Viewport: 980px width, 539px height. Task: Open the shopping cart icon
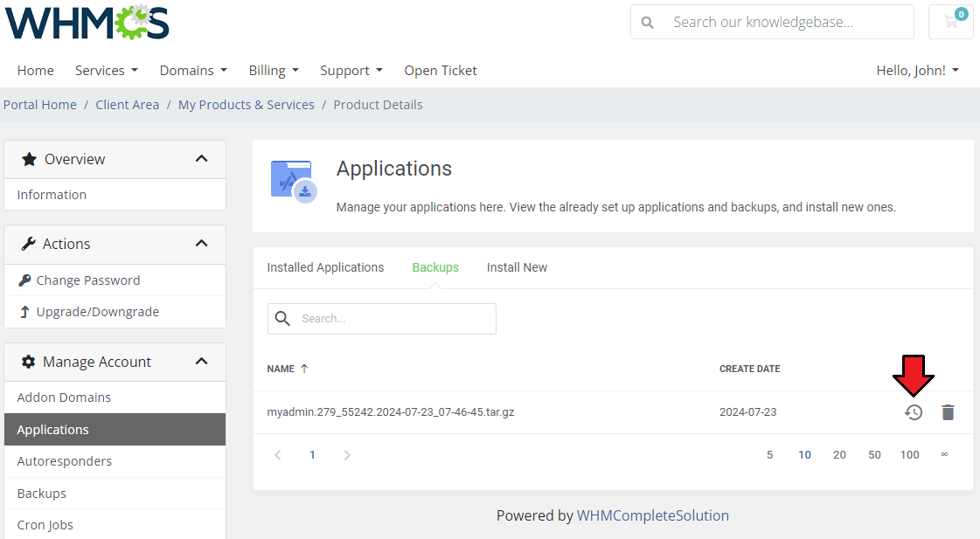click(x=951, y=22)
